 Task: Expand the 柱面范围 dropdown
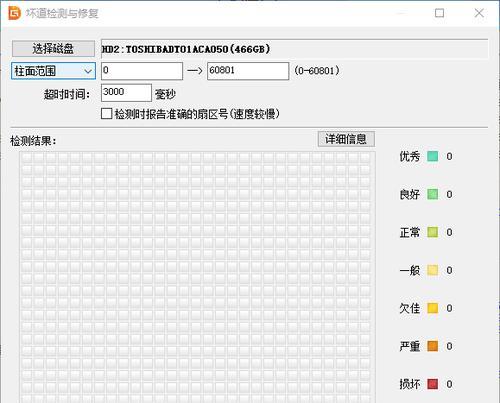[x=53, y=71]
